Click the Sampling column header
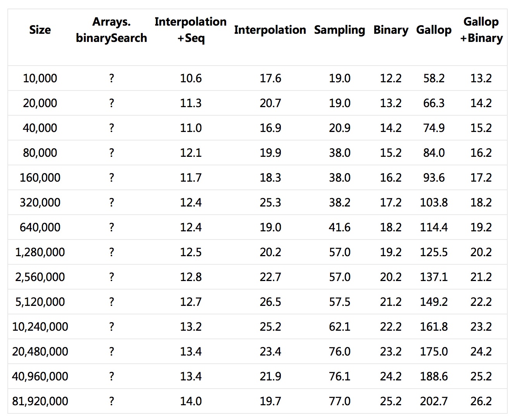The image size is (512, 420). coord(339,30)
